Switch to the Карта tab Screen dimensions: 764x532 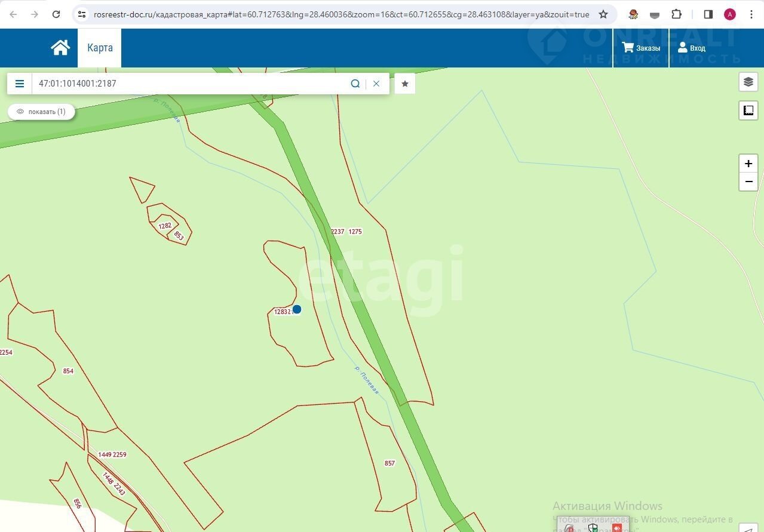[x=100, y=48]
